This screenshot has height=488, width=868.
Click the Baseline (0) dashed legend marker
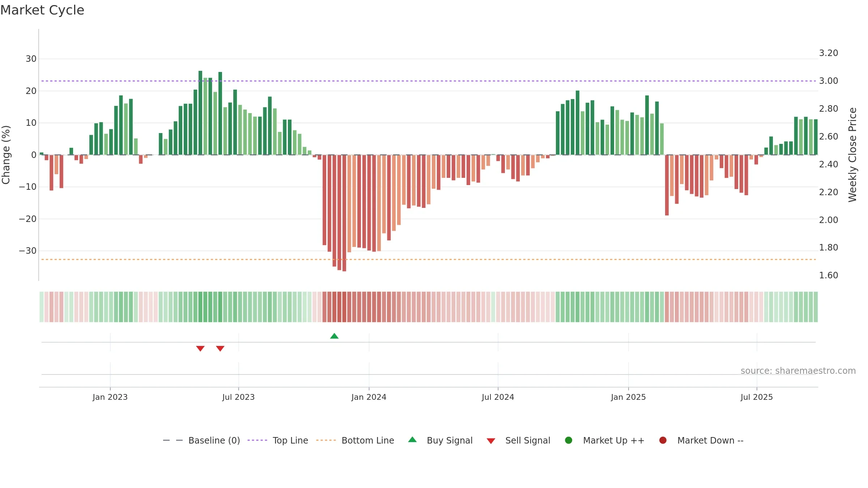click(173, 440)
